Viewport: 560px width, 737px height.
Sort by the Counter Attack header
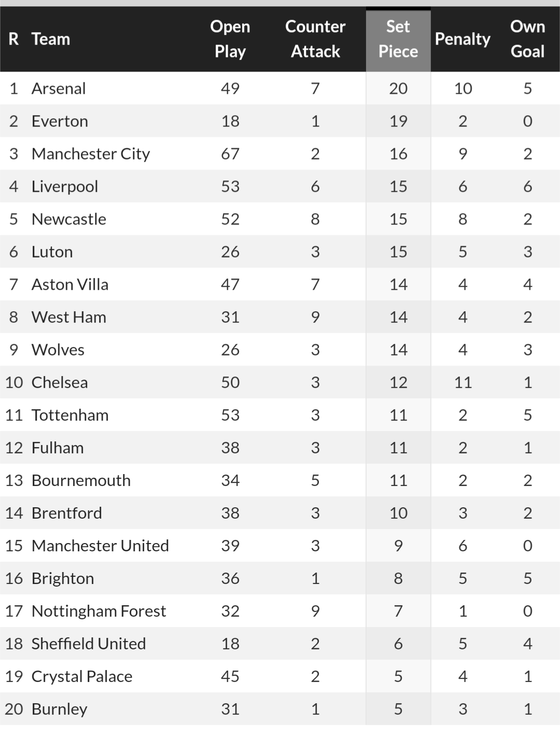tap(315, 39)
